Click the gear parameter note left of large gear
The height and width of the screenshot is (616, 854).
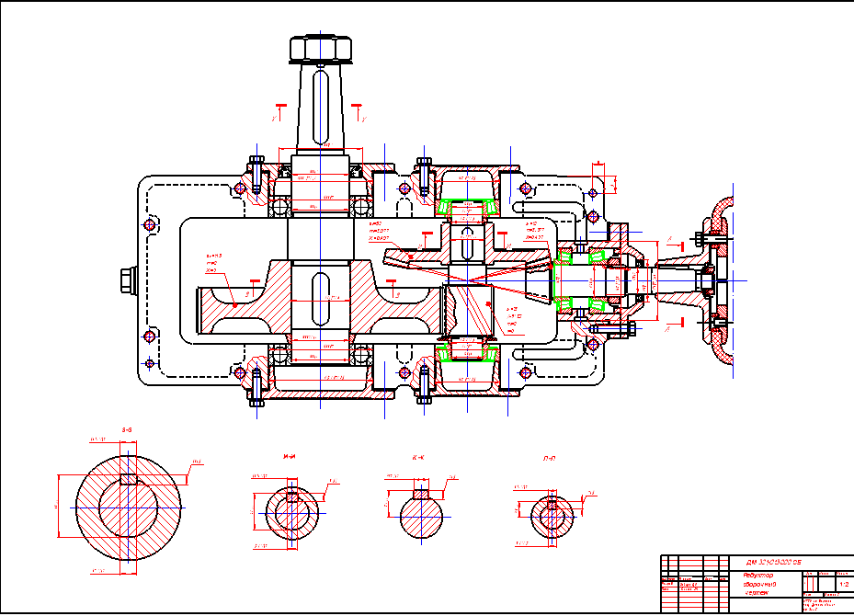click(211, 263)
